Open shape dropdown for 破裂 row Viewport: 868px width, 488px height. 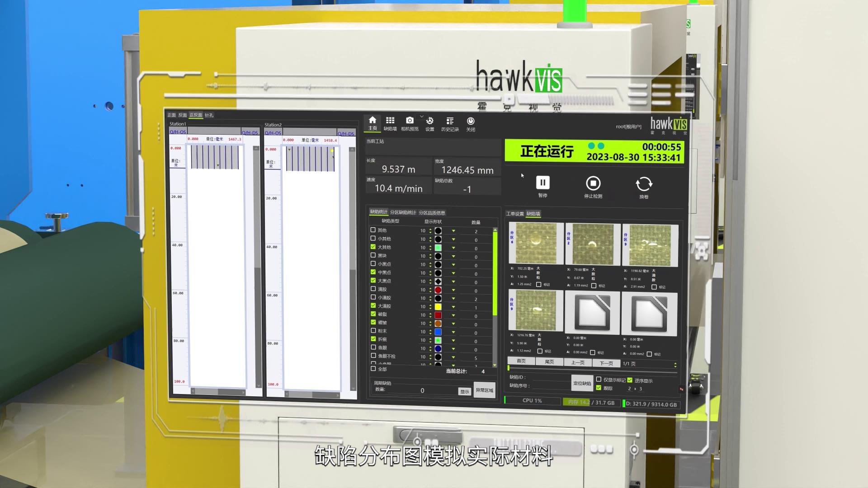click(453, 315)
